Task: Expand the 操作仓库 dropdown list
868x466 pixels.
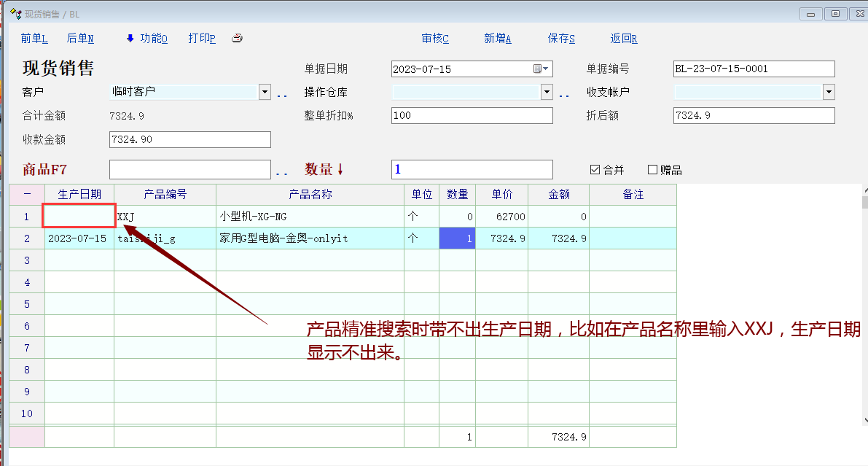Action: coord(547,92)
